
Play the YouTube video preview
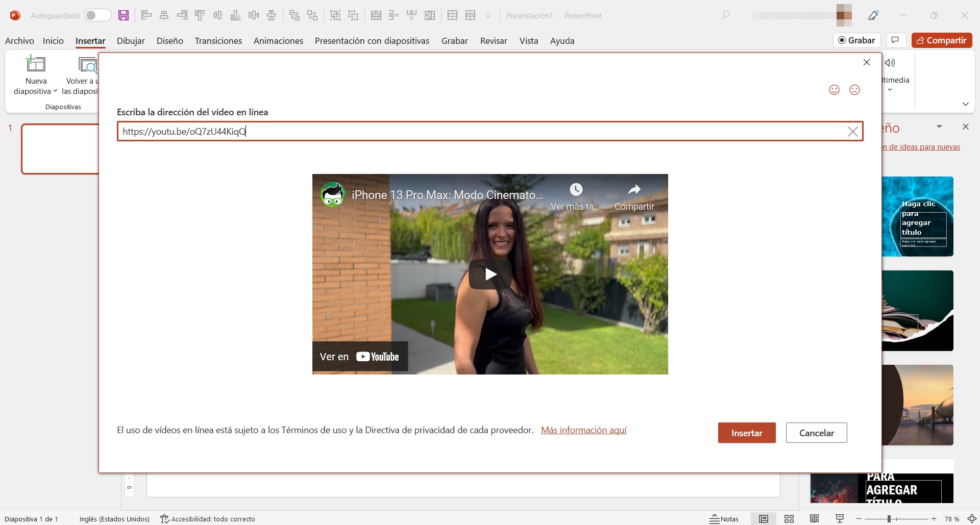pyautogui.click(x=490, y=274)
